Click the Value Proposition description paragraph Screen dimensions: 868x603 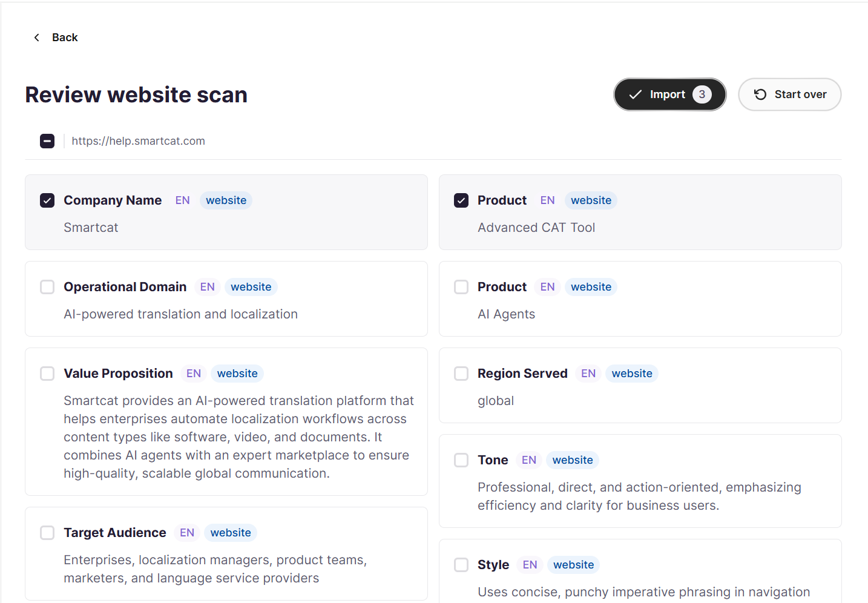tap(239, 437)
